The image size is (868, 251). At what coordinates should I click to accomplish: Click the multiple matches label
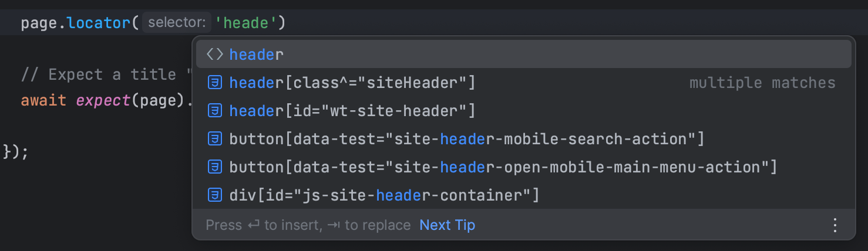coord(762,83)
